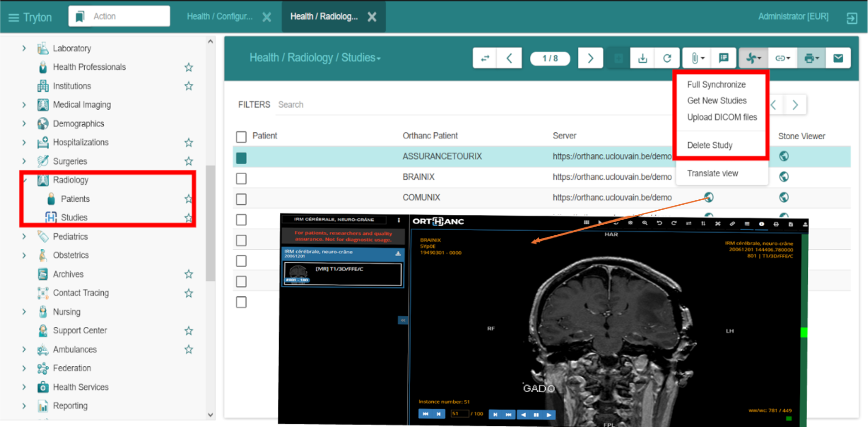Screen dimensions: 868x430
Task: Open the attachment paperclip menu
Action: click(x=696, y=58)
